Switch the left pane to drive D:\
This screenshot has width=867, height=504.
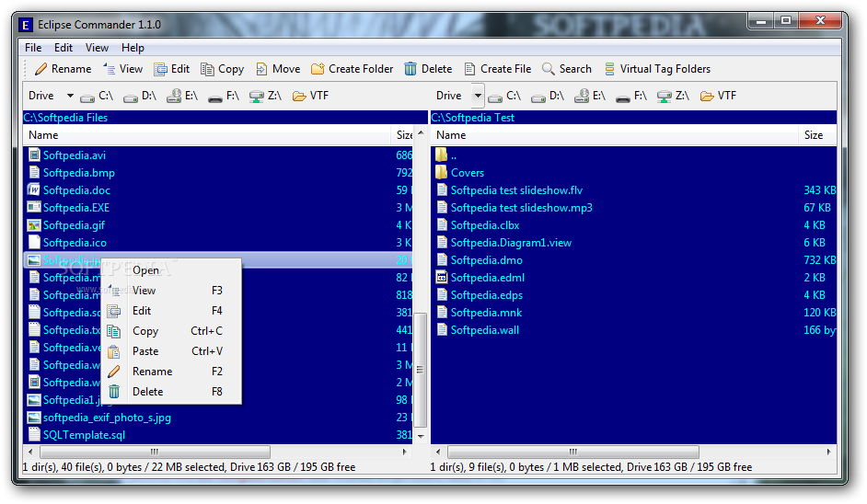(140, 97)
